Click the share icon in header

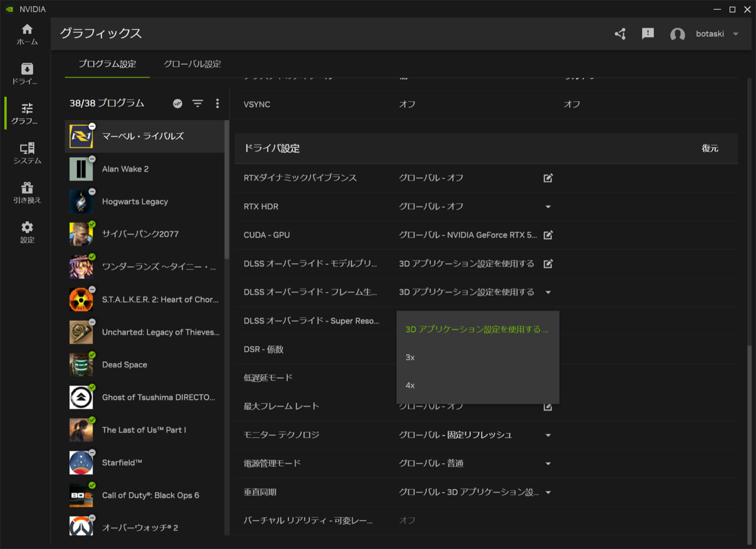click(x=620, y=34)
